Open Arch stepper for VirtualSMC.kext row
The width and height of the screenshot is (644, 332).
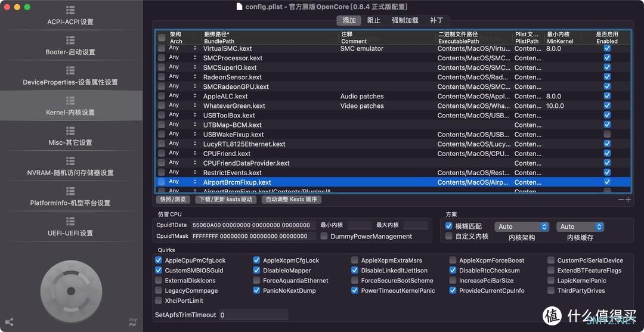[194, 48]
